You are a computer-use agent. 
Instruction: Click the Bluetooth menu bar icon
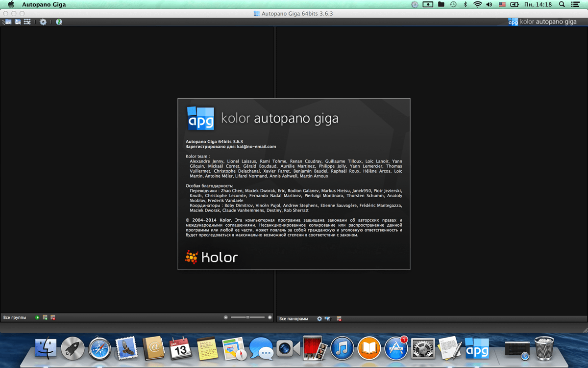click(x=465, y=4)
